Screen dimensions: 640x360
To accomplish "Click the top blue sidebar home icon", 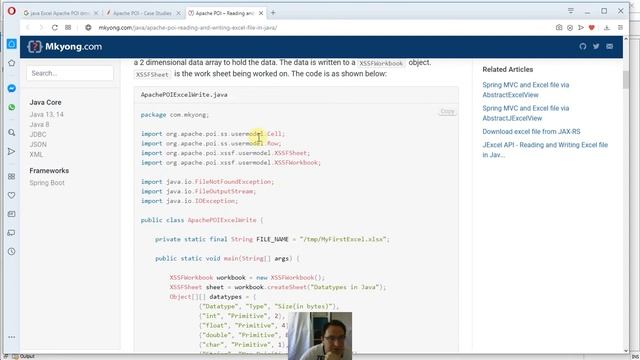I will click(x=12, y=44).
